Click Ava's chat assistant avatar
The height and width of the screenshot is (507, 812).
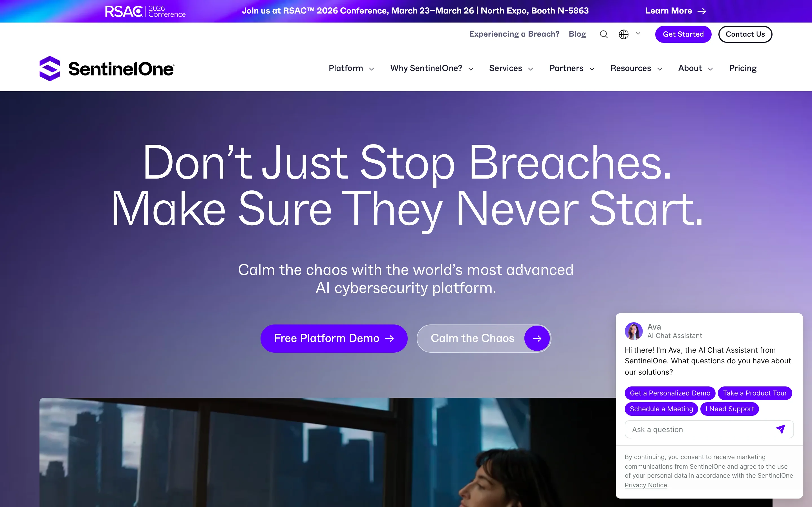click(x=634, y=331)
